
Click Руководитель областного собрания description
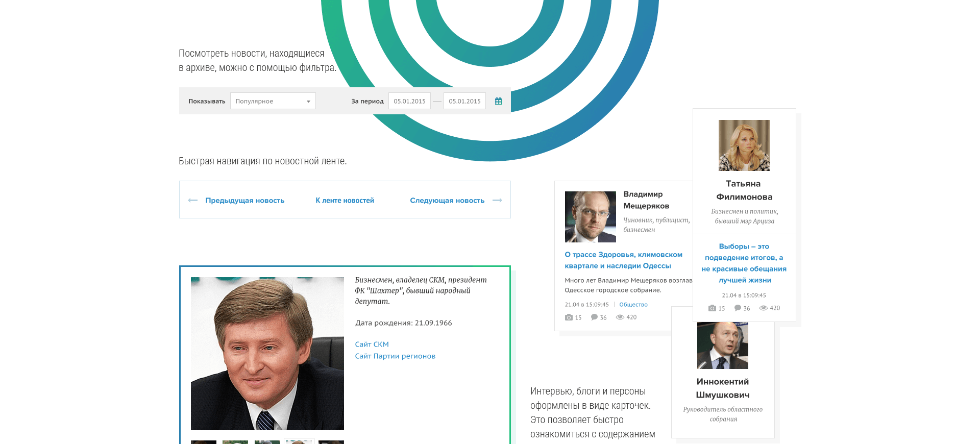coord(723,414)
